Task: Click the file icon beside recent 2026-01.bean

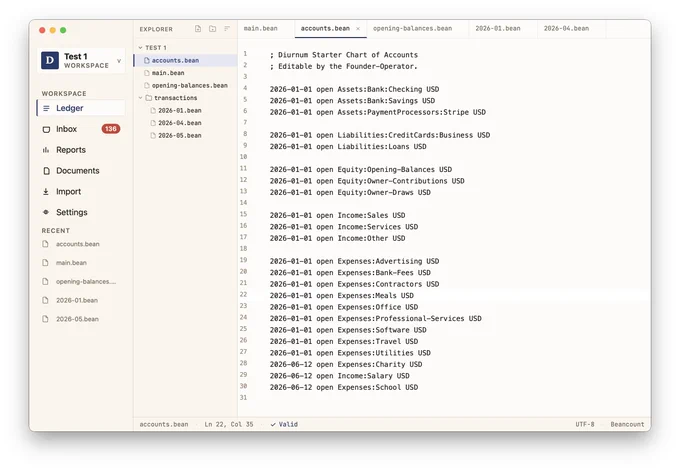Action: click(45, 300)
